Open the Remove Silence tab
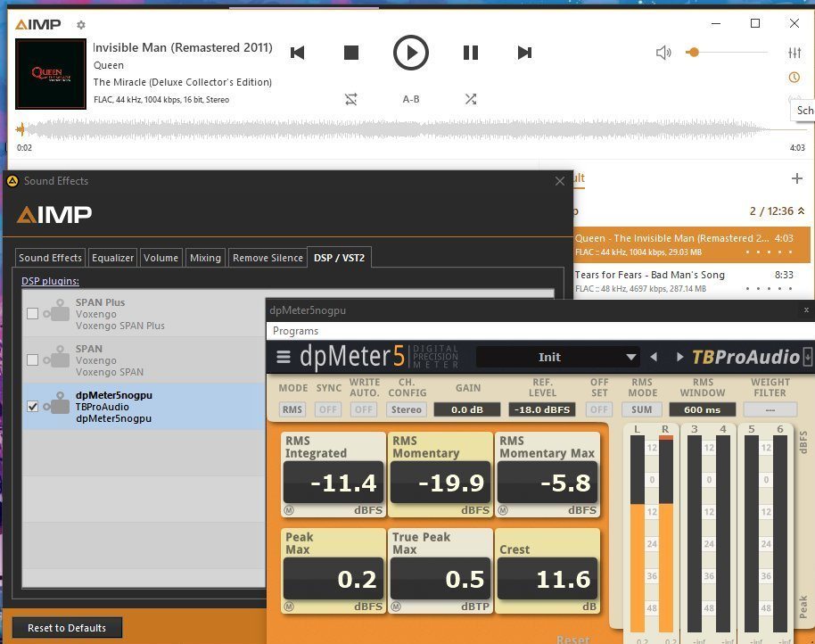 (268, 258)
